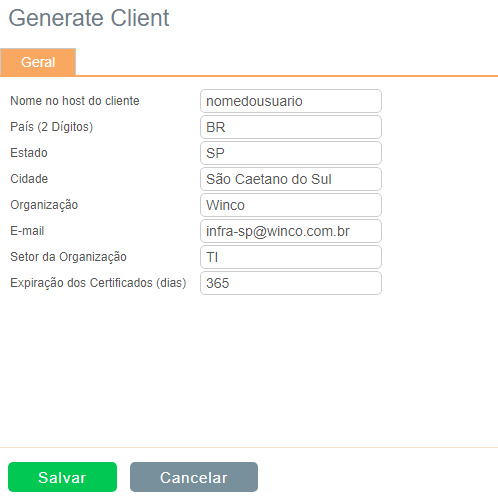Click the Cancelar button
The height and width of the screenshot is (501, 498).
[x=194, y=477]
